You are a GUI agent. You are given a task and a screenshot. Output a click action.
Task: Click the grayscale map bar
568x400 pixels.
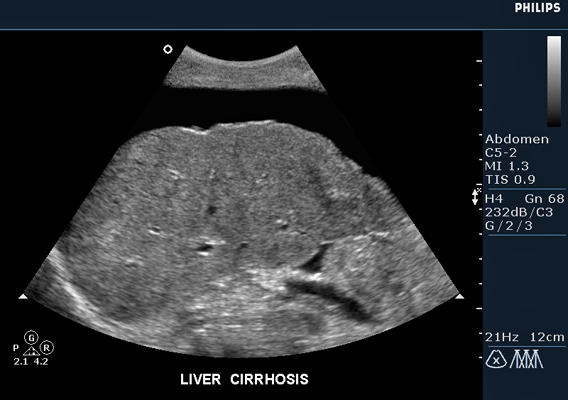click(x=554, y=81)
